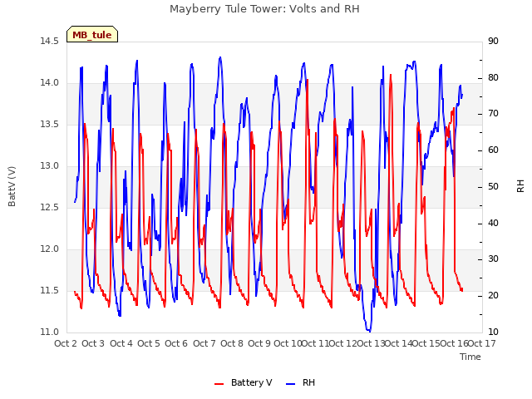Click the 12.0 left axis tick label
Image resolution: width=532 pixels, height=399 pixels.
pyautogui.click(x=50, y=249)
